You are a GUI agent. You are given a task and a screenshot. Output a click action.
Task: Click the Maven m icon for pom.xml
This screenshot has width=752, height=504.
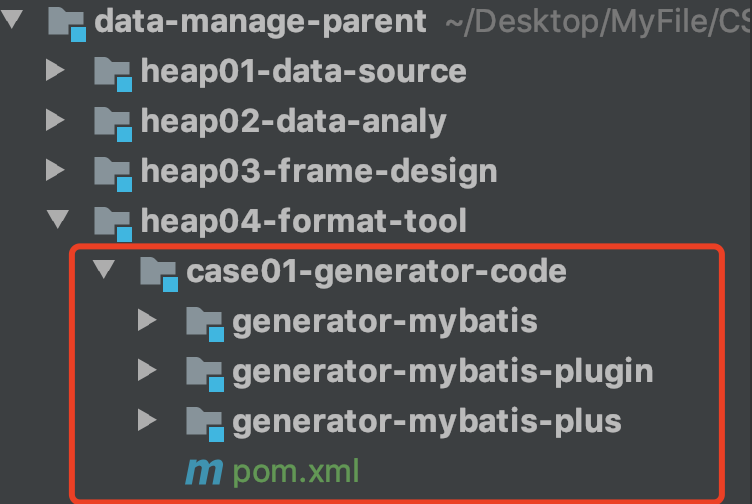[204, 472]
